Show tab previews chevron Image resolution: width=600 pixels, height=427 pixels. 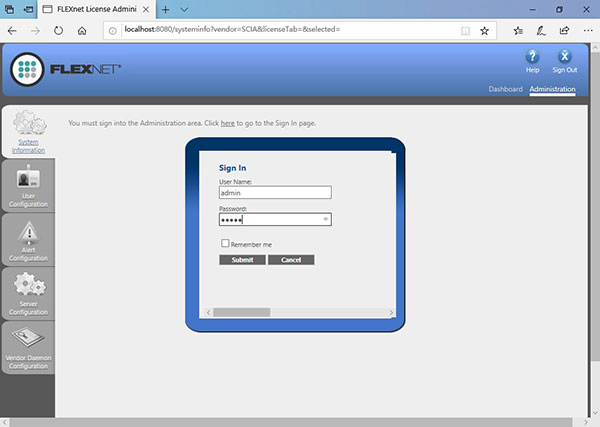184,10
